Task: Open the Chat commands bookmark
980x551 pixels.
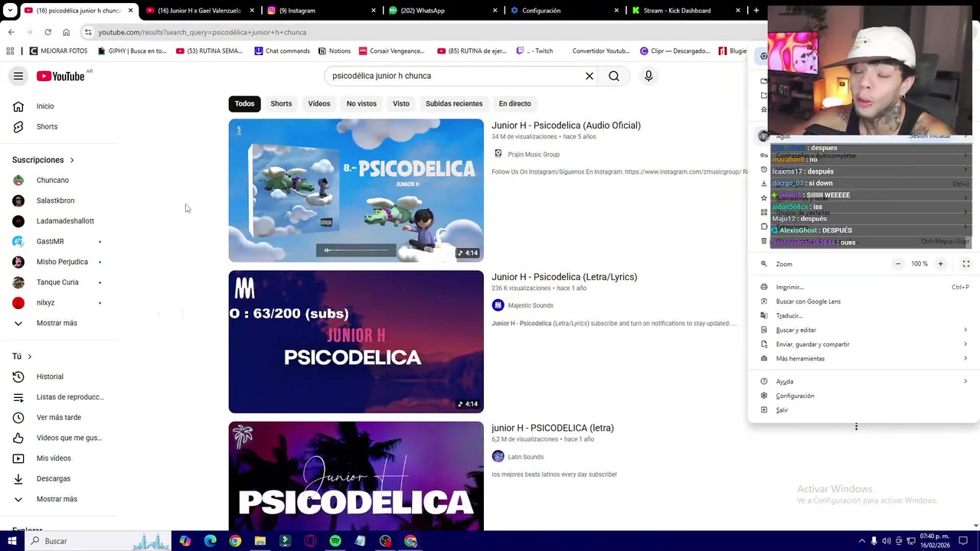Action: (282, 51)
